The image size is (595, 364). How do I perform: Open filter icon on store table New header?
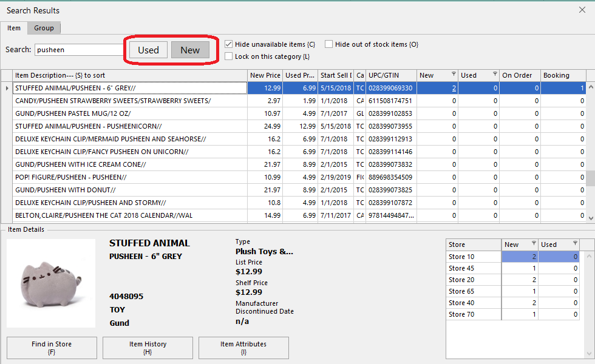[534, 243]
